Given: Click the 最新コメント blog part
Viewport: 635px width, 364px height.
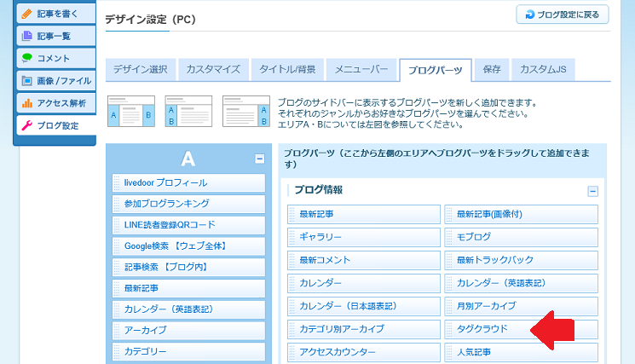Looking at the screenshot, I should (x=364, y=260).
